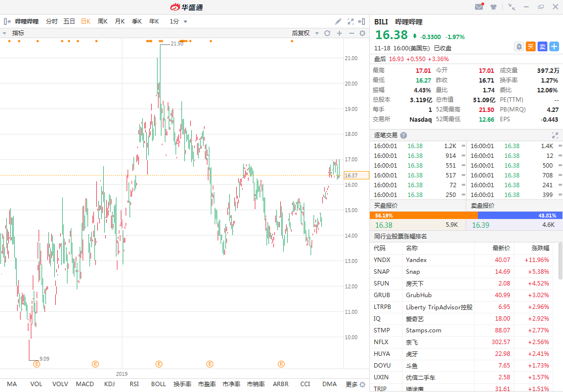Toggle the KDJ indicator
563x392 pixels.
coord(110,384)
